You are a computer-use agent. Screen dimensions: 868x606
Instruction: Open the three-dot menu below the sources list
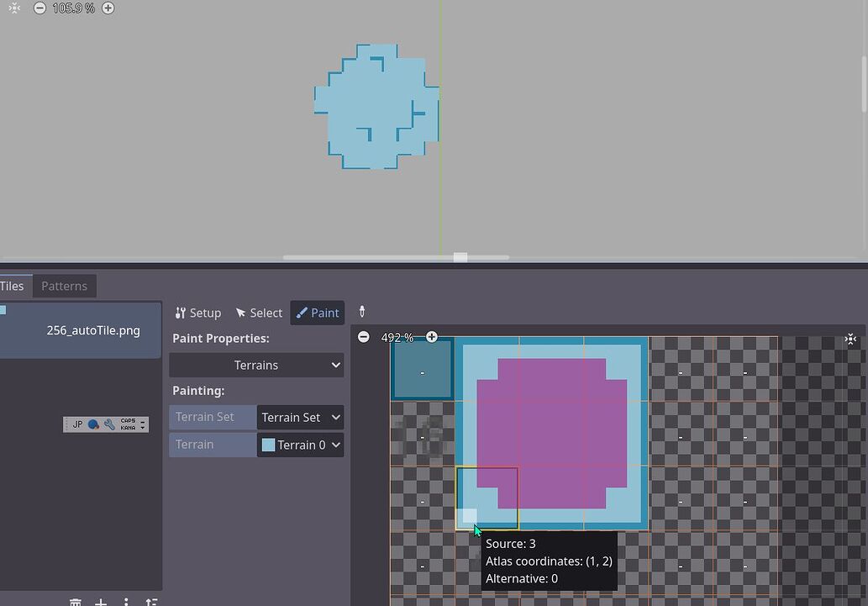click(x=126, y=602)
